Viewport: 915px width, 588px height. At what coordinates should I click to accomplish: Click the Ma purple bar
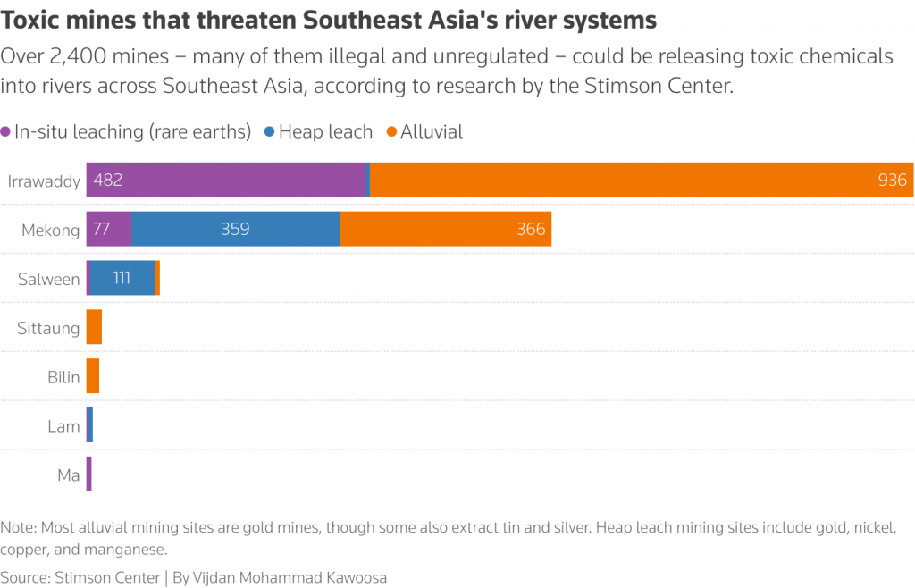coord(88,474)
